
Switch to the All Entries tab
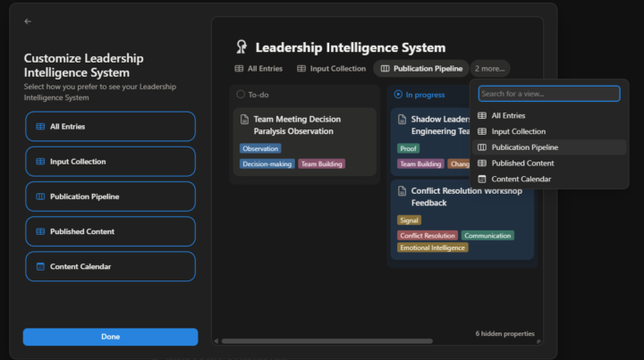click(x=258, y=69)
